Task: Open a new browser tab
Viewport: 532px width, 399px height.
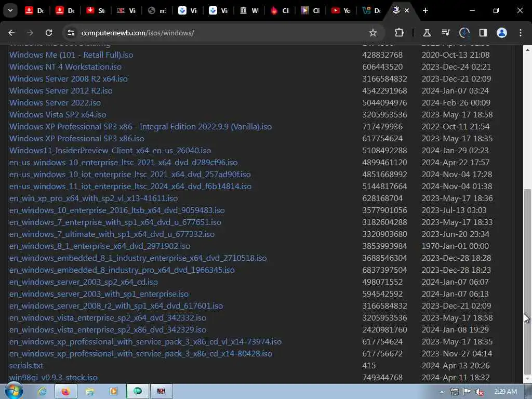Action: (425, 10)
